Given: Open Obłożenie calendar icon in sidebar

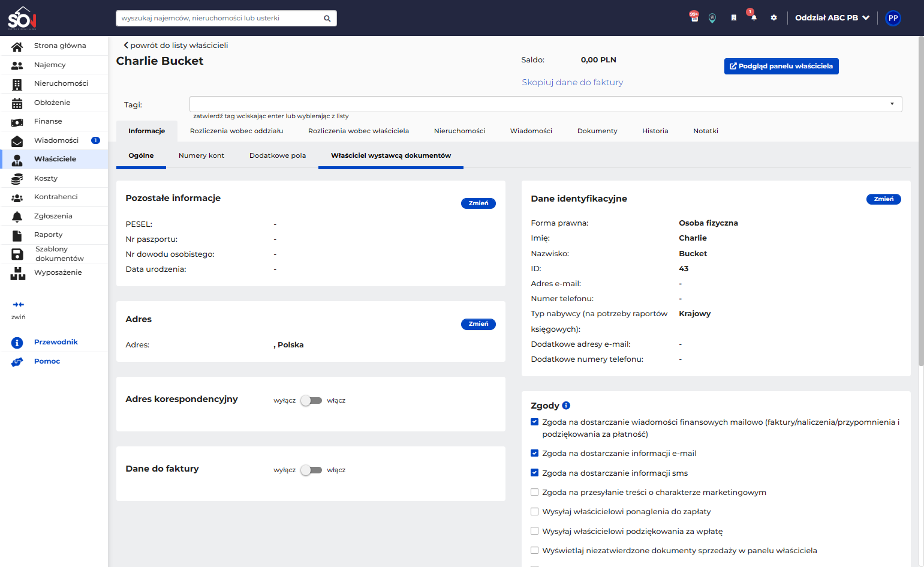Looking at the screenshot, I should [x=17, y=103].
